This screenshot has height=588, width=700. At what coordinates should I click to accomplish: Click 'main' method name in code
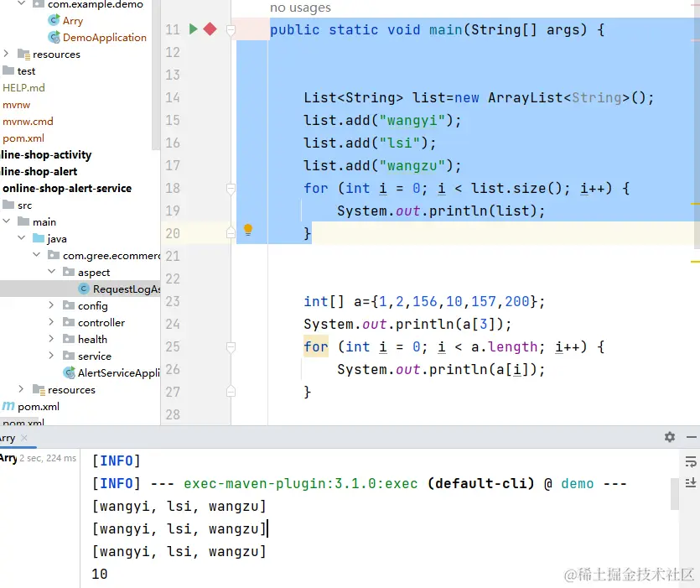tap(445, 29)
